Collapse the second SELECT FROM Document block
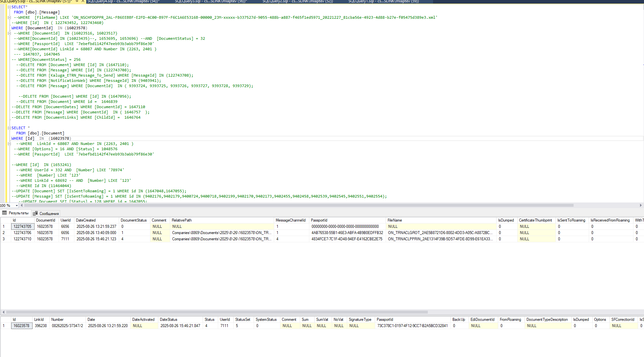 click(x=9, y=128)
